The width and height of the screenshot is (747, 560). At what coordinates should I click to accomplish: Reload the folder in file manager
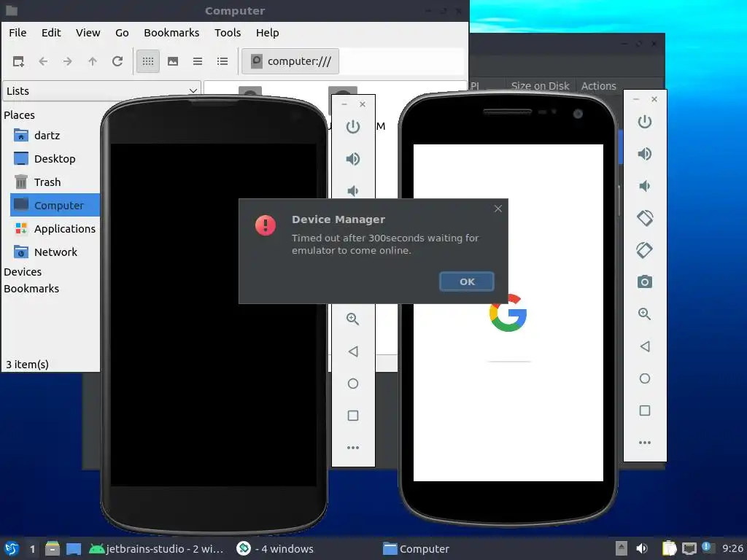tap(117, 61)
